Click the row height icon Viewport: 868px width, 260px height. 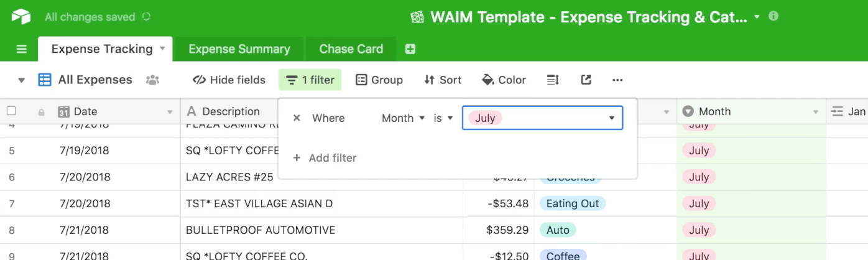[x=553, y=80]
